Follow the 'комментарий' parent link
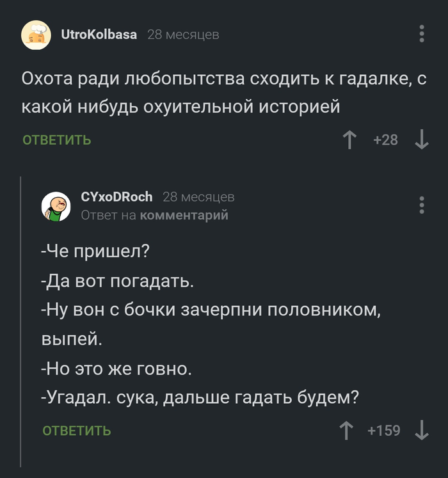The height and width of the screenshot is (478, 448). (x=184, y=215)
